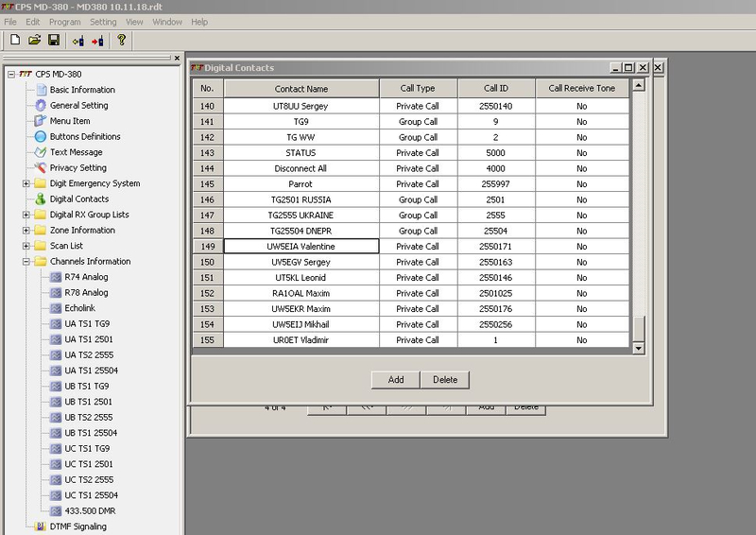Click the Call Receive Tone column header
The image size is (756, 535).
click(582, 88)
